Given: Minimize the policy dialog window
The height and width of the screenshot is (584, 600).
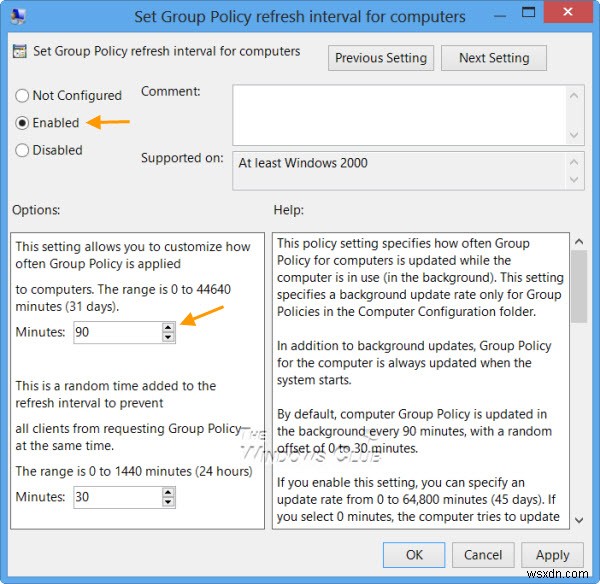Looking at the screenshot, I should coord(500,16).
